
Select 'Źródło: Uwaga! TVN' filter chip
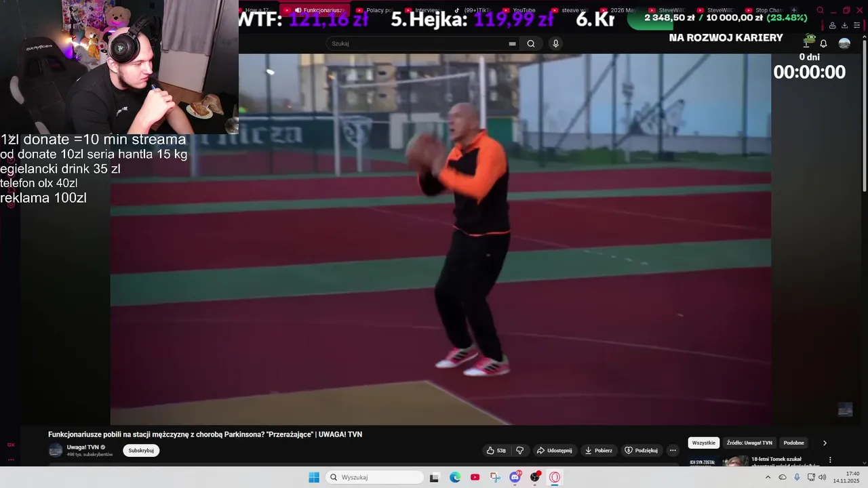[x=749, y=443]
